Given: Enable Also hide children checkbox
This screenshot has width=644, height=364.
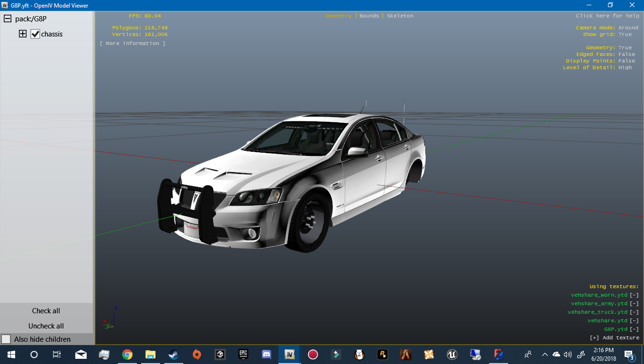Looking at the screenshot, I should click(x=6, y=339).
